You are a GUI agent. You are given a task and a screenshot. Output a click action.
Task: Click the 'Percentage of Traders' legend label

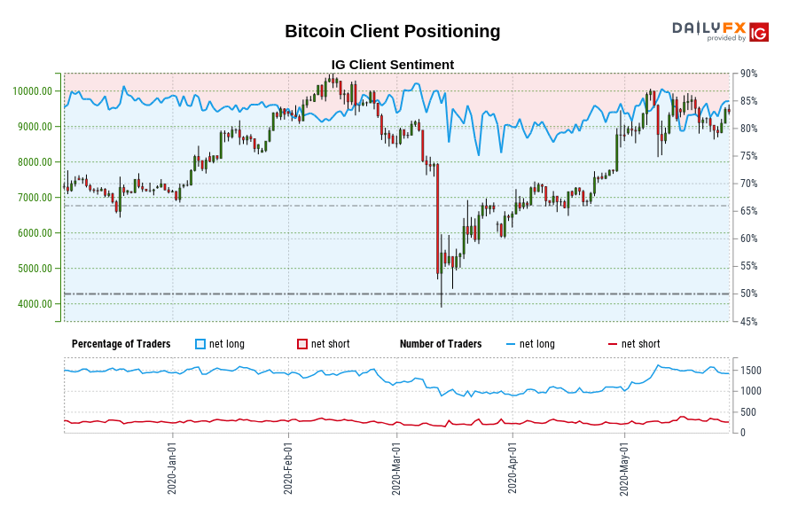121,344
